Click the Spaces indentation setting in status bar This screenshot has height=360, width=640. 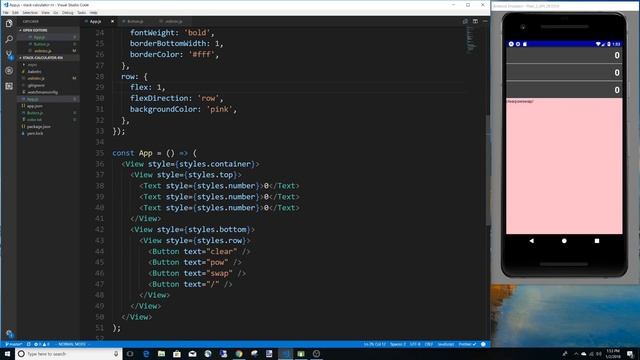pos(398,344)
